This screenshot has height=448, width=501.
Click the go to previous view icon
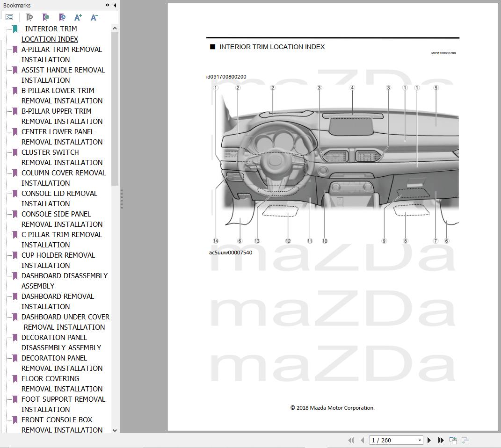coord(453,440)
